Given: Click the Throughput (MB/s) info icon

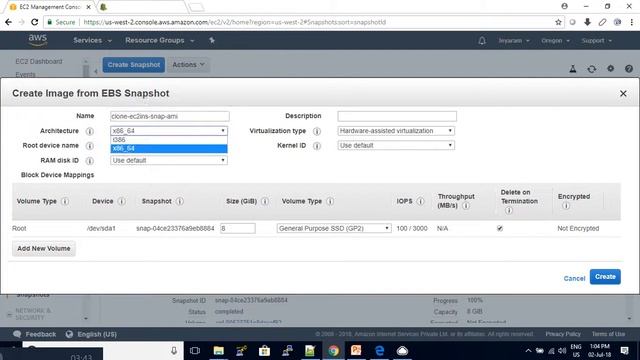Looking at the screenshot, I should pyautogui.click(x=466, y=206).
